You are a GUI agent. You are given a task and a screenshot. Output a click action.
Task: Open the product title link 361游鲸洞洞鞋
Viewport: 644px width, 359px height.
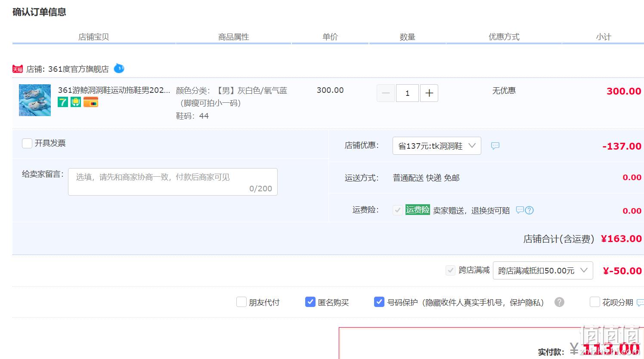tap(114, 90)
